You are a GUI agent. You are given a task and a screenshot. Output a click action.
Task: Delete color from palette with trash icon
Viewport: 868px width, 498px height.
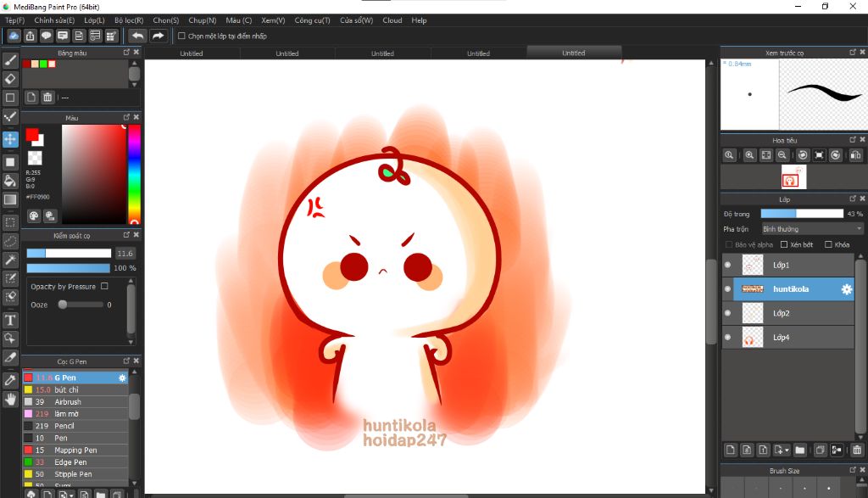click(x=47, y=98)
